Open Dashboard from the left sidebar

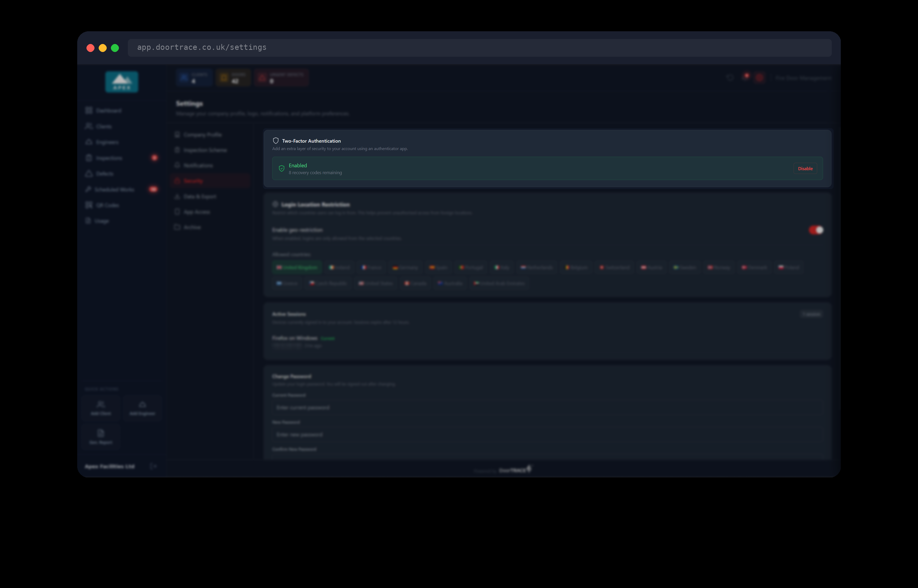tap(122, 110)
